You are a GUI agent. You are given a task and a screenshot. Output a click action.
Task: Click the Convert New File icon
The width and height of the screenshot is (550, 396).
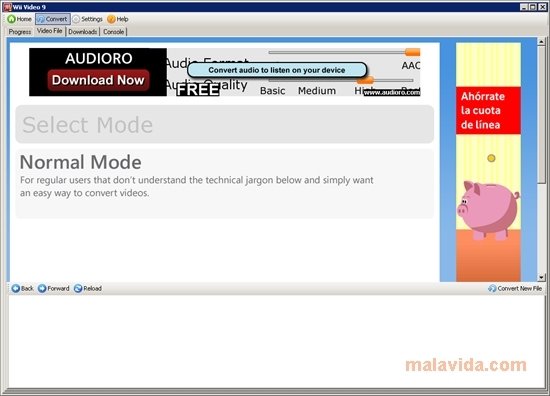point(492,288)
